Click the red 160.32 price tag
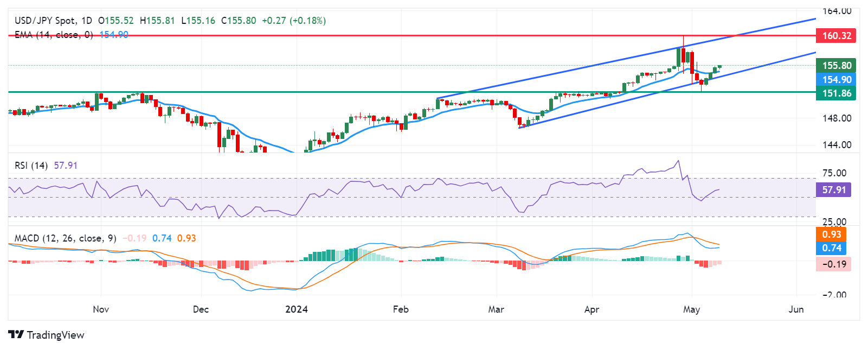The height and width of the screenshot is (349, 868). click(x=836, y=36)
